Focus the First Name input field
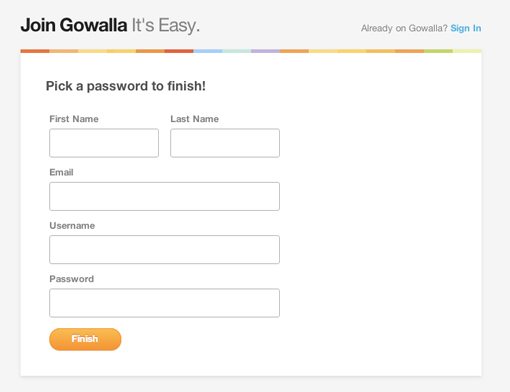Screen dimensions: 510x392 (x=104, y=143)
